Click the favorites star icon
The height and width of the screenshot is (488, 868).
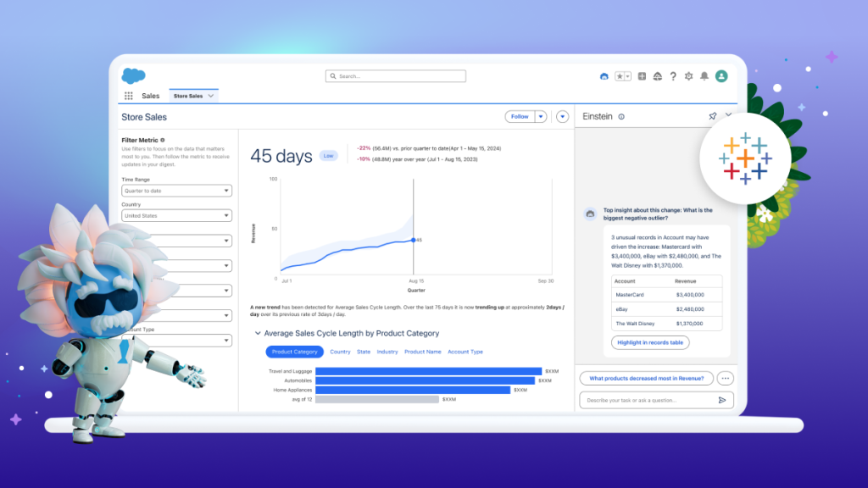[x=620, y=76]
